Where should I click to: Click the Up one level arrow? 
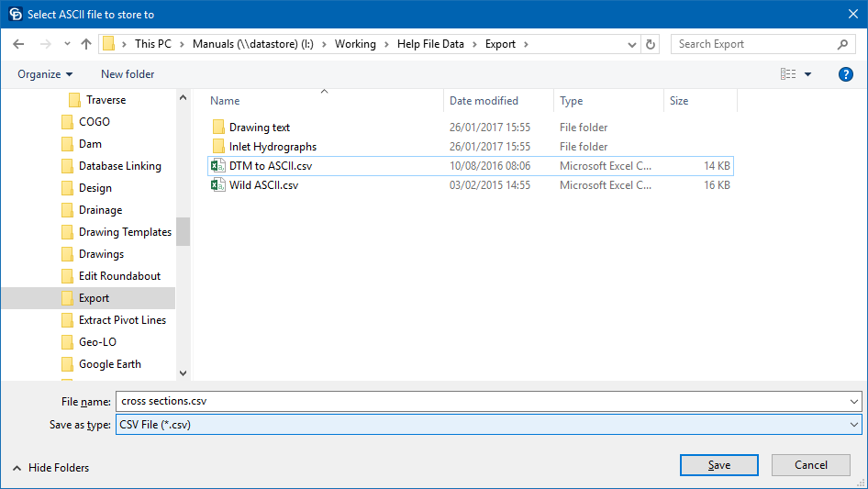(86, 44)
